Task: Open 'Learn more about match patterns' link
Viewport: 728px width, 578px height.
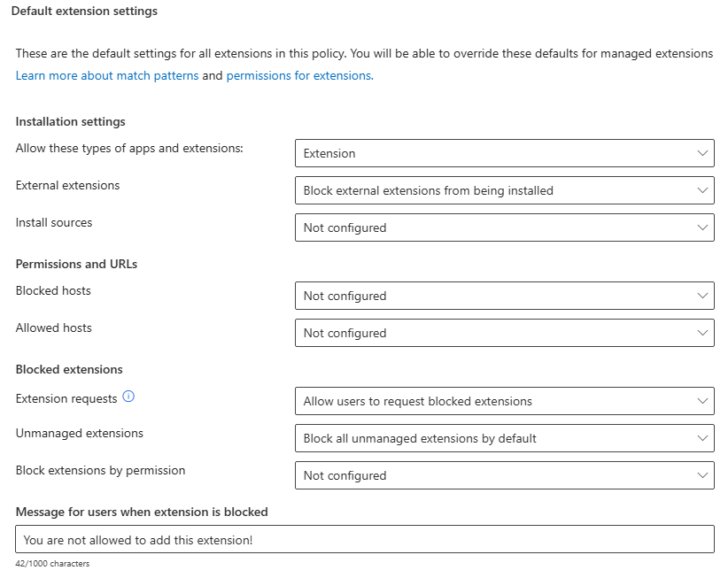Action: coord(107,76)
